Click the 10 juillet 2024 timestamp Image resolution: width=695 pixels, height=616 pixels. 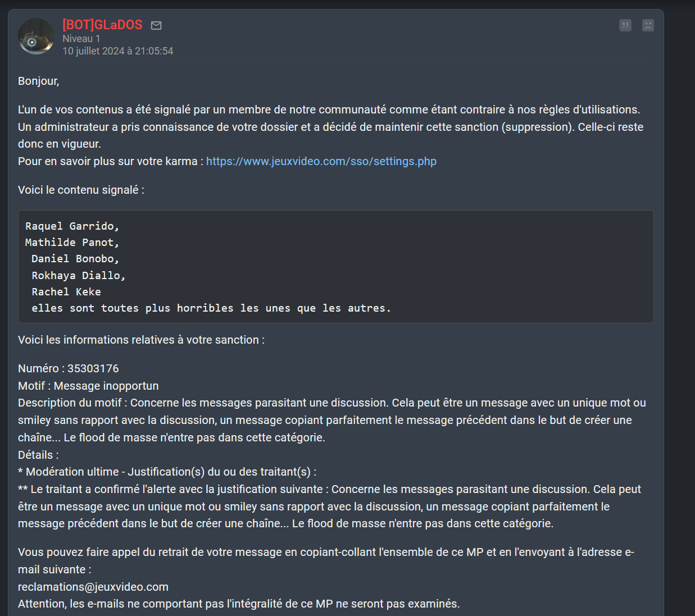point(118,51)
